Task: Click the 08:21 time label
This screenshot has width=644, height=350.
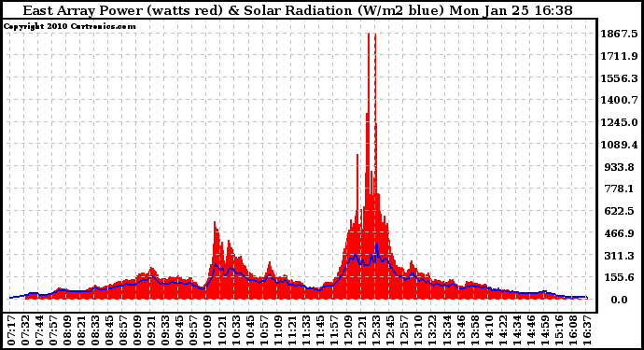Action: [81, 330]
